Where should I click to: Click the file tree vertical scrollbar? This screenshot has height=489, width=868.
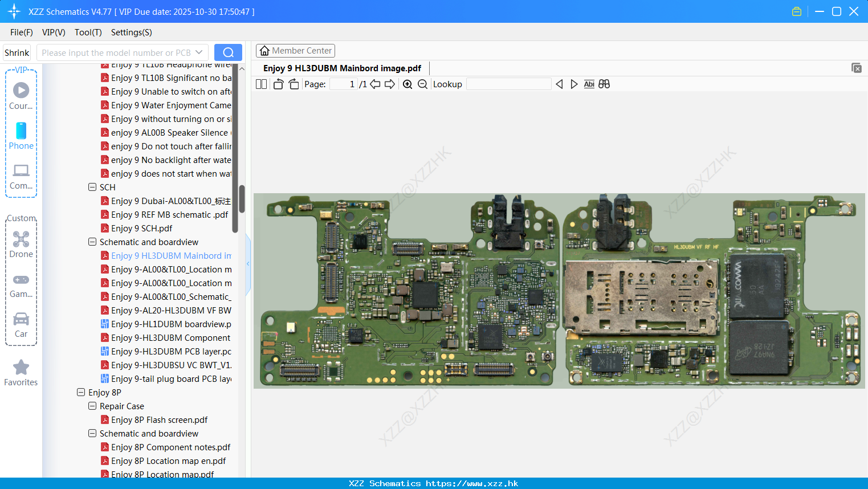242,199
